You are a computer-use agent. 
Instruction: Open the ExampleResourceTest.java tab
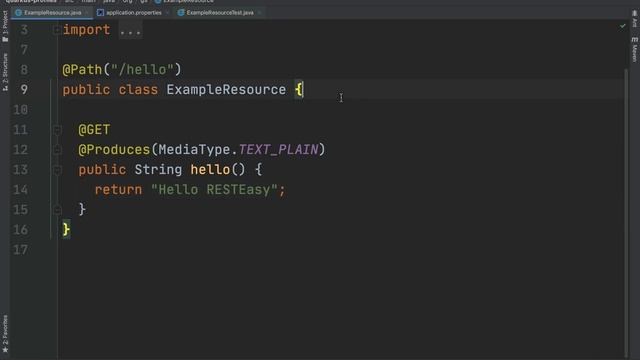(220, 13)
